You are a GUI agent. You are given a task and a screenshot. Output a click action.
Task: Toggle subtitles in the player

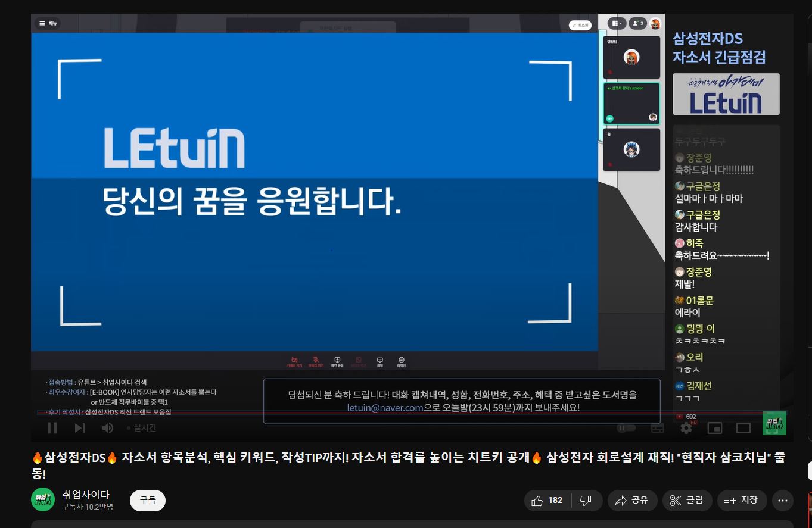(658, 428)
